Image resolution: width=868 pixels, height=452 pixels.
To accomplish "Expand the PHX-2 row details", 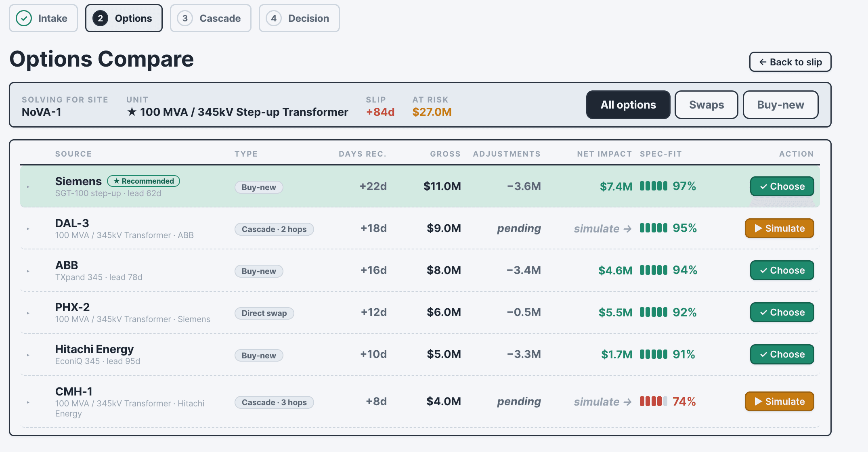I will coord(28,313).
